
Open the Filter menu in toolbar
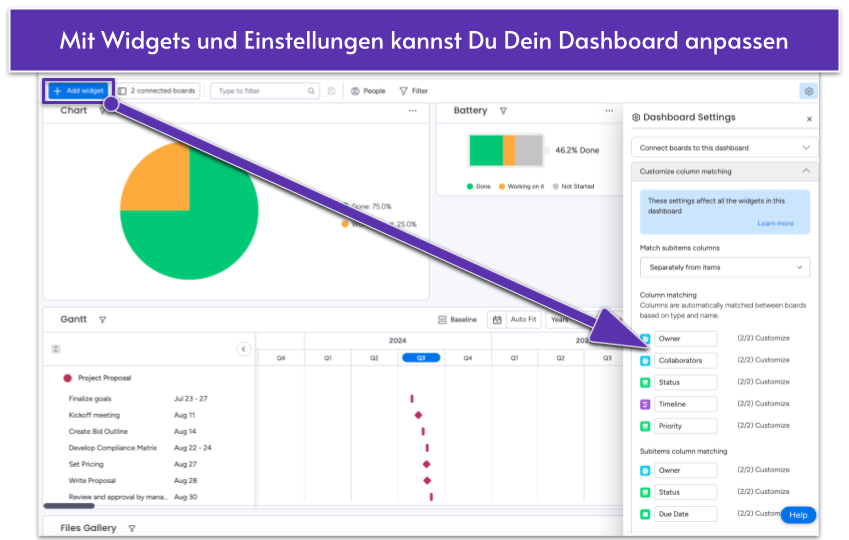(x=414, y=91)
